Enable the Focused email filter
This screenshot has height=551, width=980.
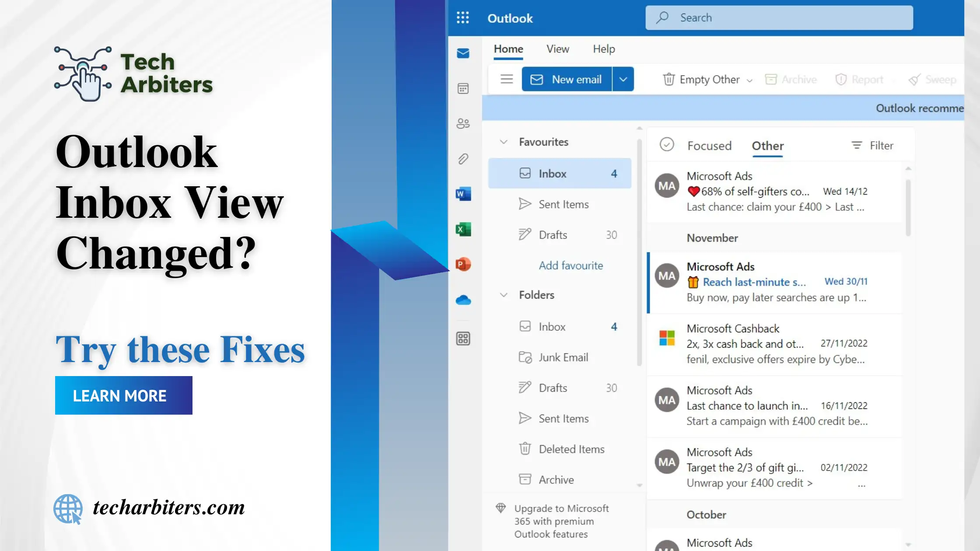click(710, 145)
